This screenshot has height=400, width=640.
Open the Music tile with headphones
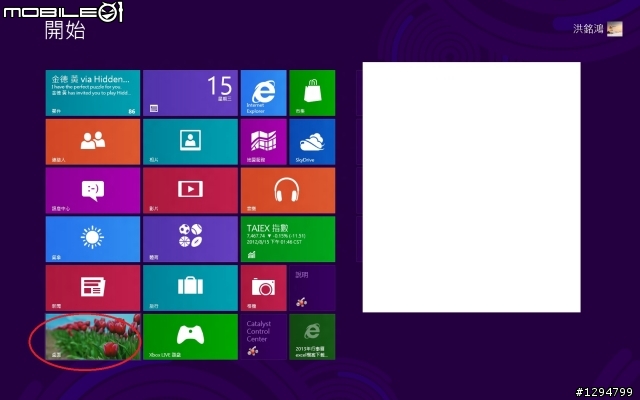(288, 190)
